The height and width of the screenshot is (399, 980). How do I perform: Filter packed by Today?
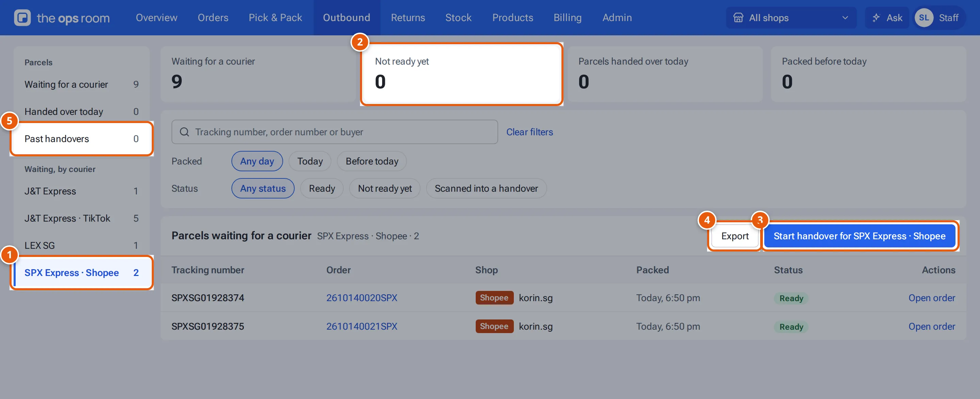pyautogui.click(x=310, y=161)
